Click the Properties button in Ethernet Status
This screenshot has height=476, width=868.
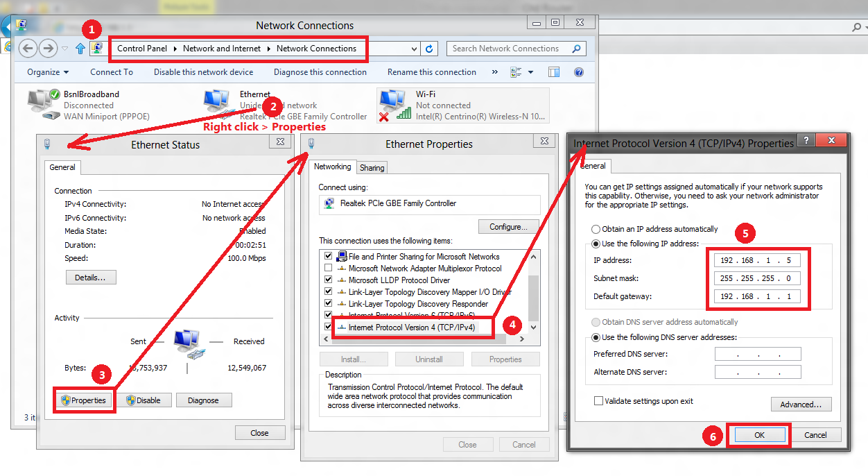click(x=84, y=400)
